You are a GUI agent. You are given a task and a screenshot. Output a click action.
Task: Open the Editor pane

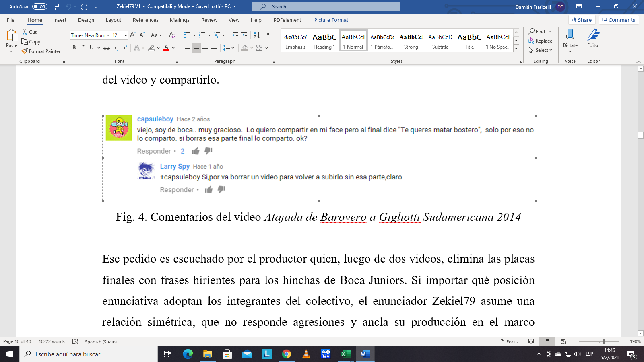(593, 39)
